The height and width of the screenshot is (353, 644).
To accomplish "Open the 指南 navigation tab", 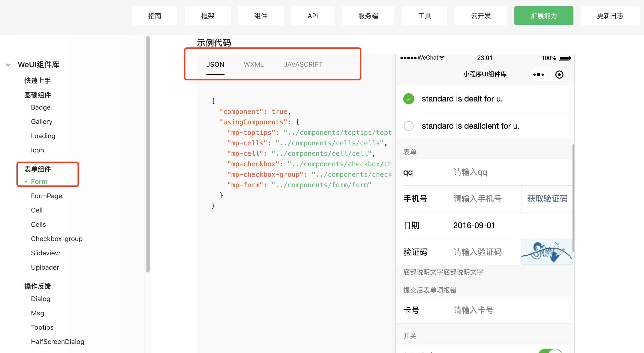I will 154,16.
